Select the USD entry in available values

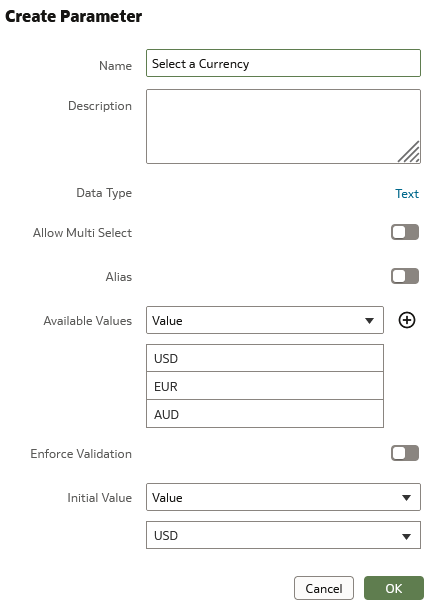(x=265, y=358)
